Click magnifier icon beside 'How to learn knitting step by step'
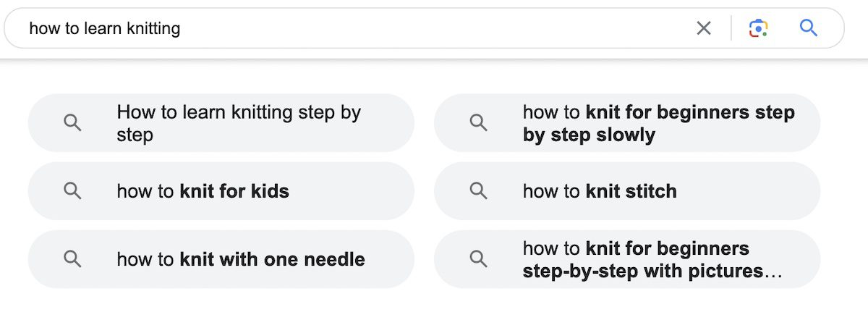 (x=72, y=123)
